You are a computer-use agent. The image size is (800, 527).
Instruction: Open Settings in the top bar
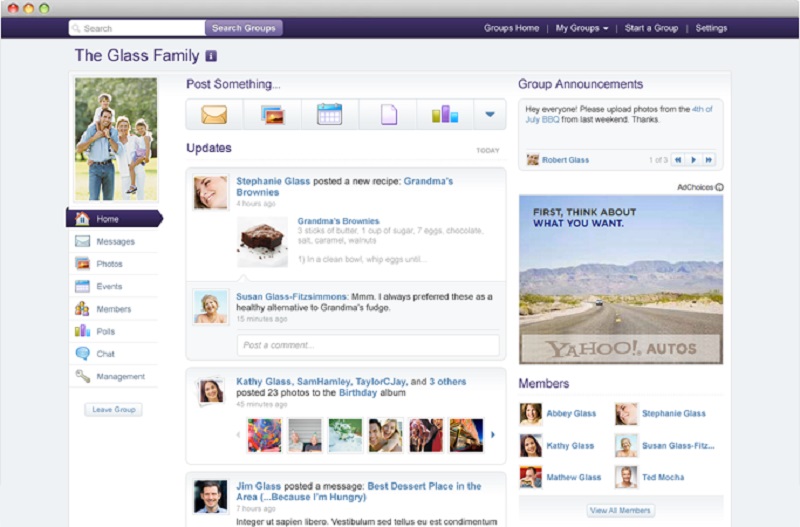tap(711, 28)
